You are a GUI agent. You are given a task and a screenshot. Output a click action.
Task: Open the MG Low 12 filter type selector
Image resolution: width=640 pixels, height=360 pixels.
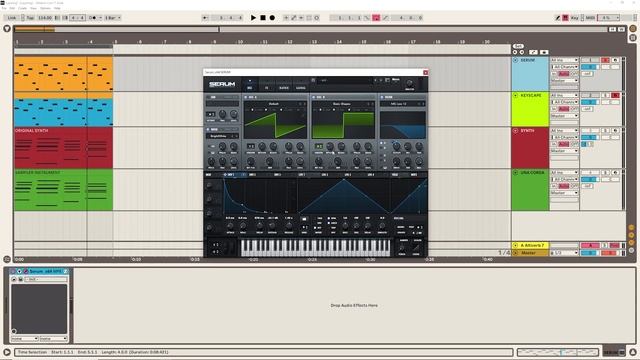(x=399, y=104)
